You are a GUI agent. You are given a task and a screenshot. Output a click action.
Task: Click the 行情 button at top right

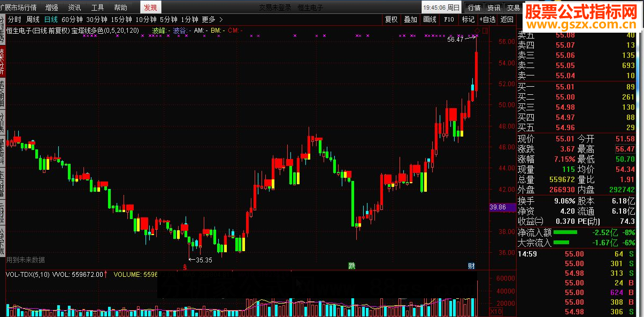(x=474, y=7)
